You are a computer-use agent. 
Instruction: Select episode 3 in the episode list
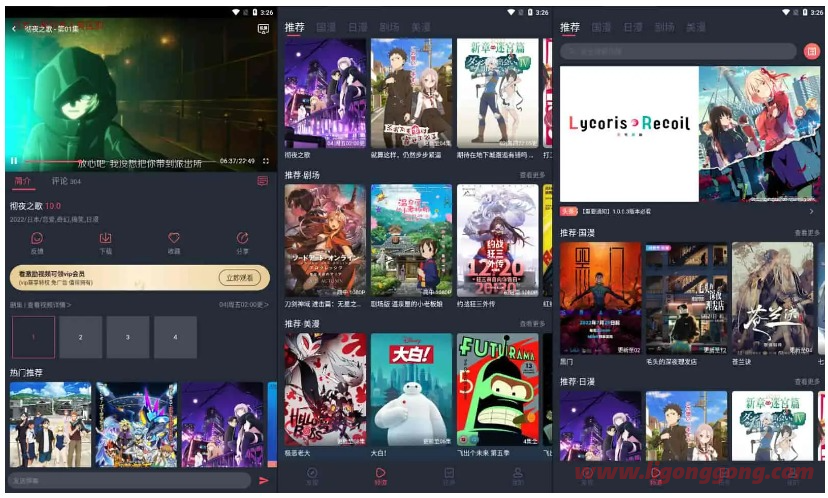(x=128, y=337)
